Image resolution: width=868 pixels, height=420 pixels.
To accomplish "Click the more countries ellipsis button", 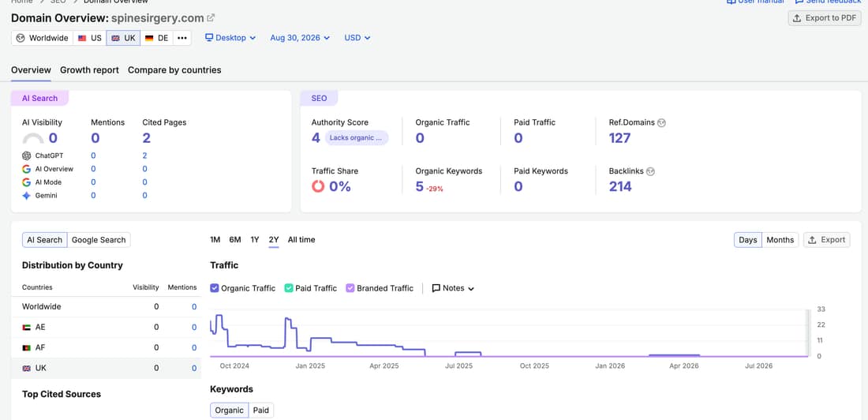I will [182, 38].
